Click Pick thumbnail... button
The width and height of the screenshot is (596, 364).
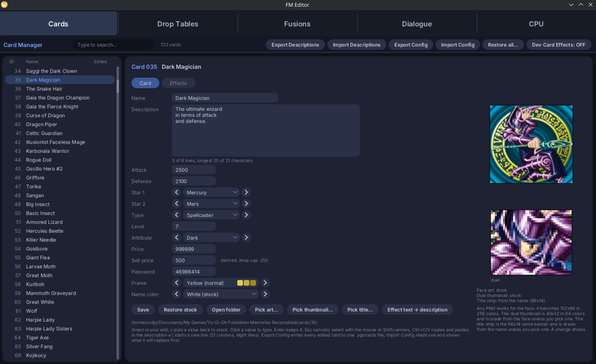(x=313, y=310)
